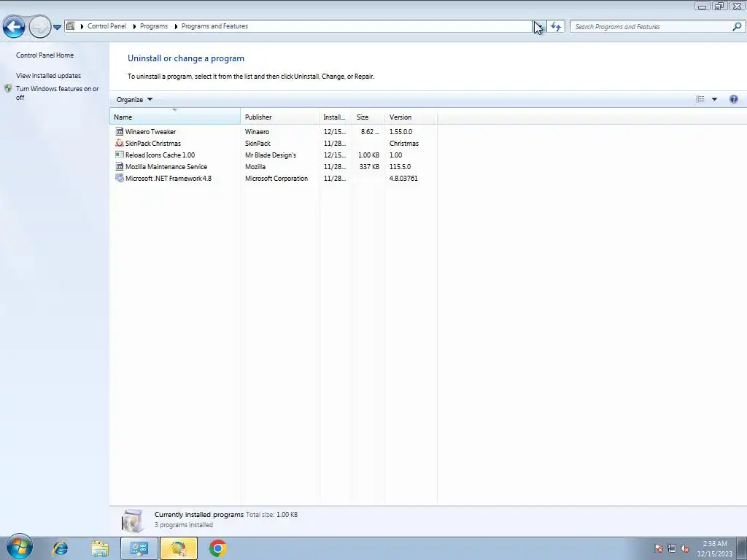The width and height of the screenshot is (747, 560).
Task: Switch to the Control Panel taskbar button
Action: point(139,548)
